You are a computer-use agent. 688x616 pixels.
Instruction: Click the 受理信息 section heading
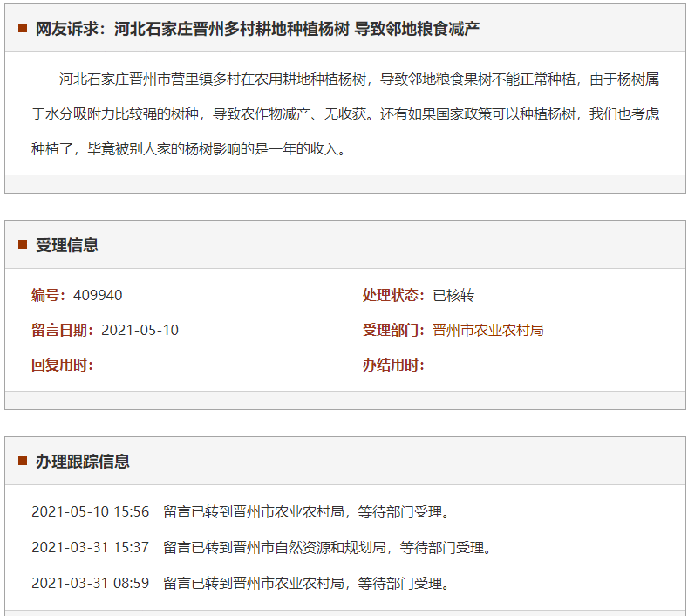67,245
